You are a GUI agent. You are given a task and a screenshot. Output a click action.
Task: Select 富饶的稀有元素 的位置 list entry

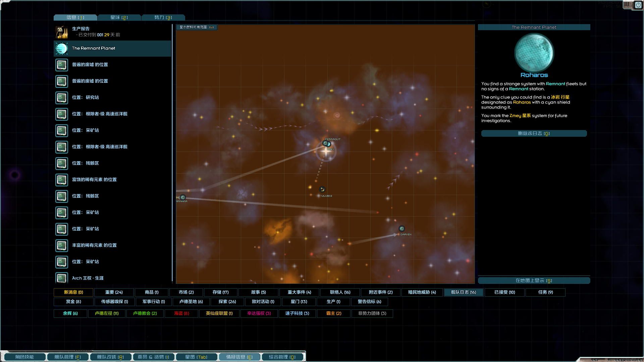click(x=94, y=180)
